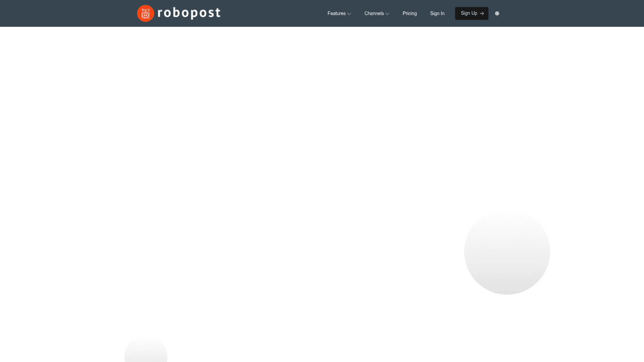This screenshot has height=362, width=644.
Task: Click the Sign Up button
Action: tap(471, 13)
